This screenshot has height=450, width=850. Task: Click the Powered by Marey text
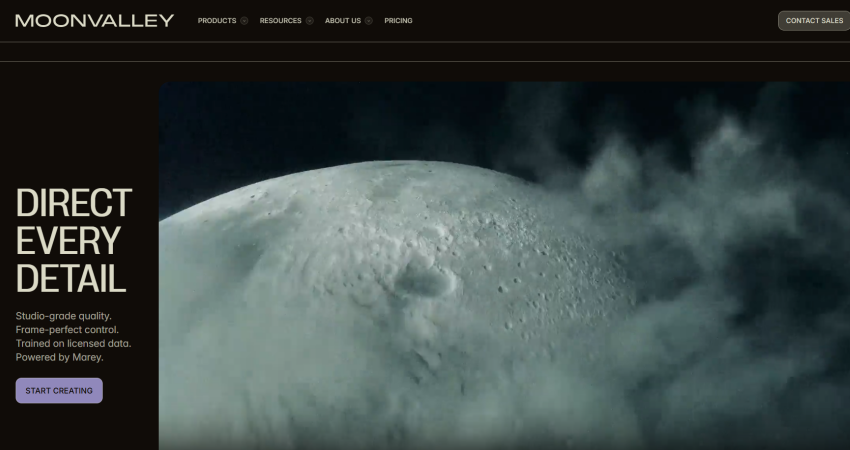[x=59, y=357]
